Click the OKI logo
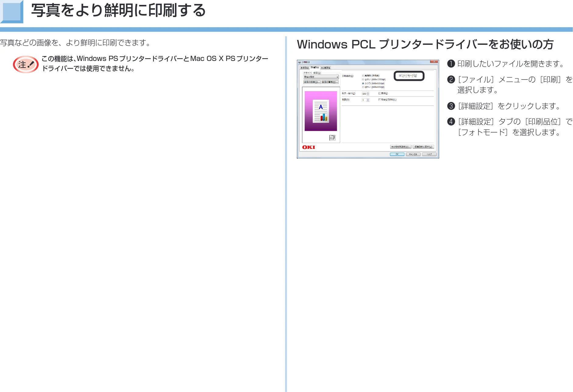This screenshot has height=392, width=573. click(308, 147)
